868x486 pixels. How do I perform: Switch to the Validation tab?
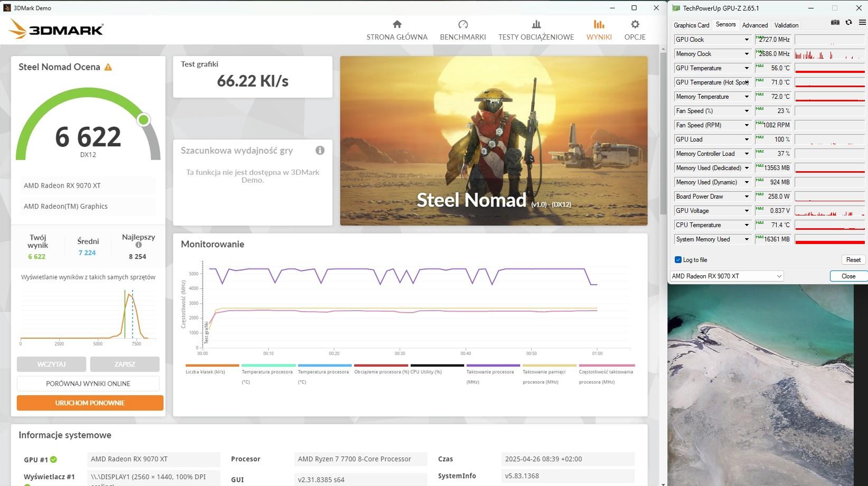[786, 25]
